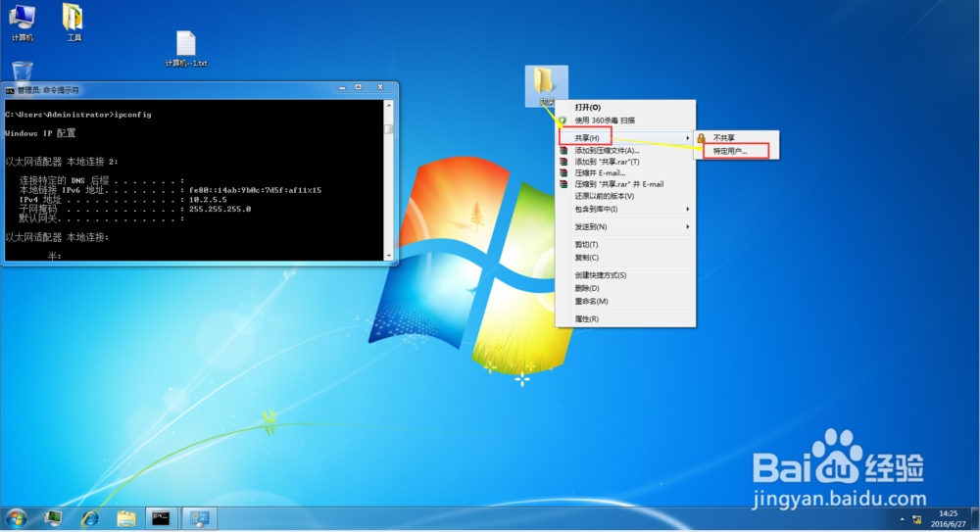Click the command prompt scrollbar thumb
Viewport: 980px width, 532px height.
tap(389, 129)
